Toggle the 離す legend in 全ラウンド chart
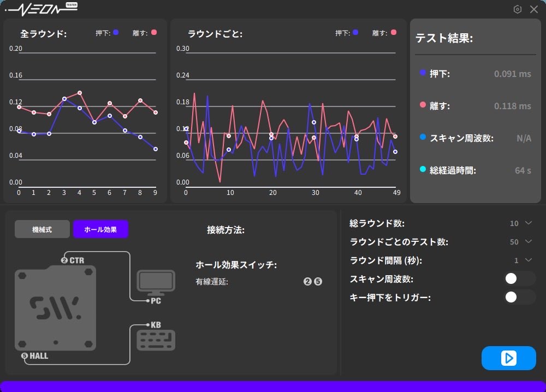546x392 pixels. (155, 32)
